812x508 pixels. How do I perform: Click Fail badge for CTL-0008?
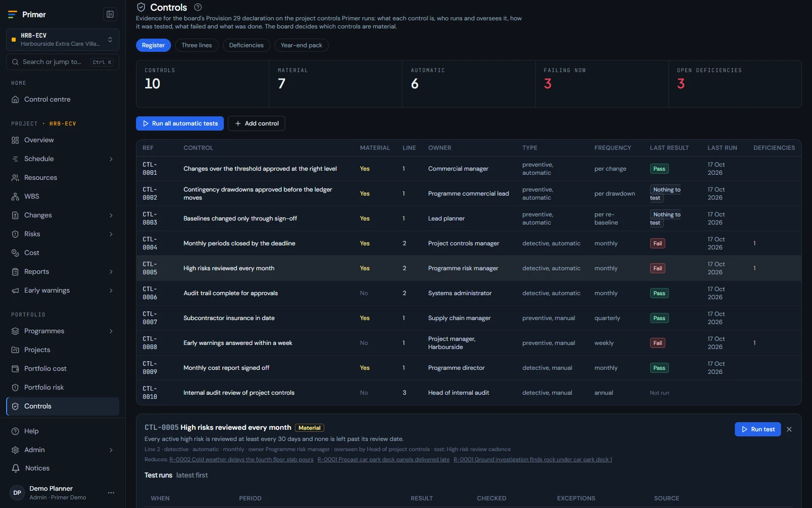click(x=658, y=343)
